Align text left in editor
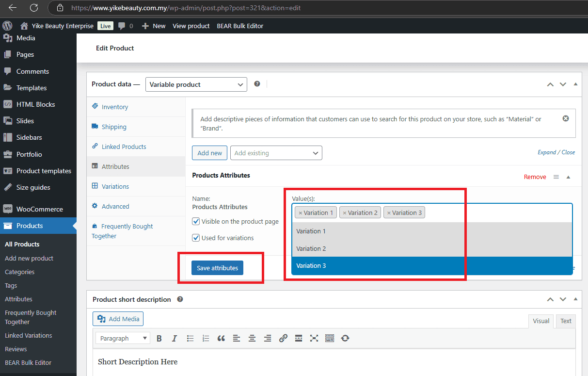The height and width of the screenshot is (376, 588). tap(237, 339)
